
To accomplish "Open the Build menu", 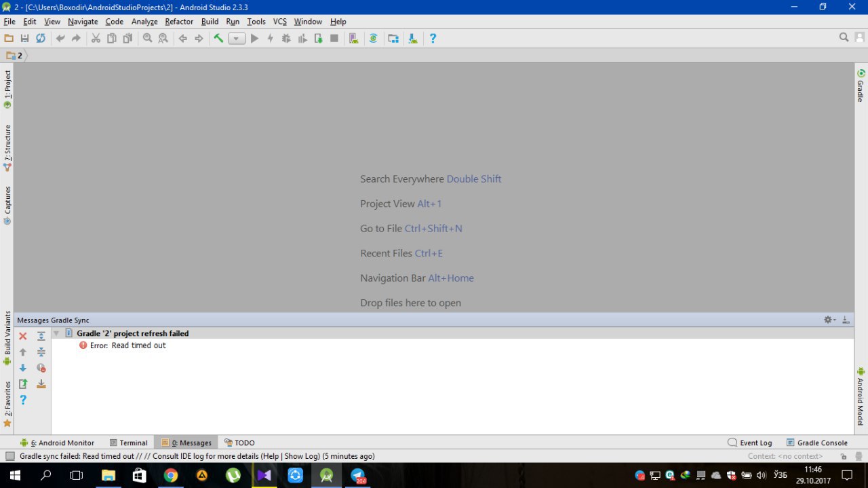I will (210, 22).
